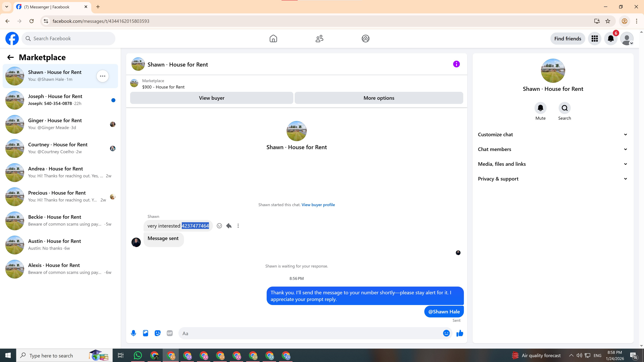Open the View buyer profile link
The image size is (644, 362).
click(x=318, y=205)
